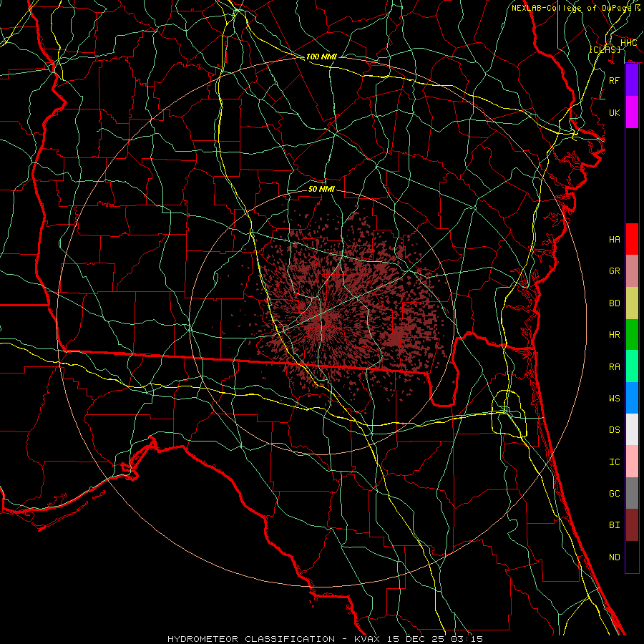This screenshot has width=644, height=644.
Task: Click the "WS" legend label
Action: point(614,398)
